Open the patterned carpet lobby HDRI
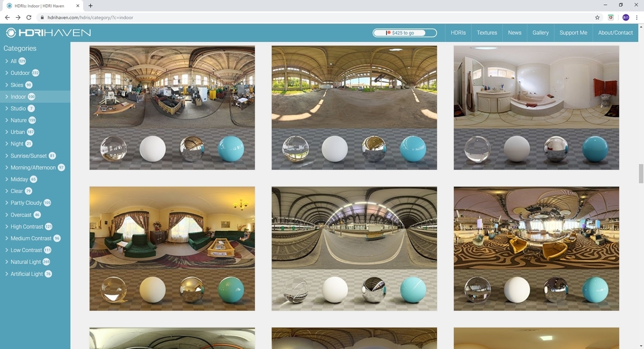 (537, 249)
